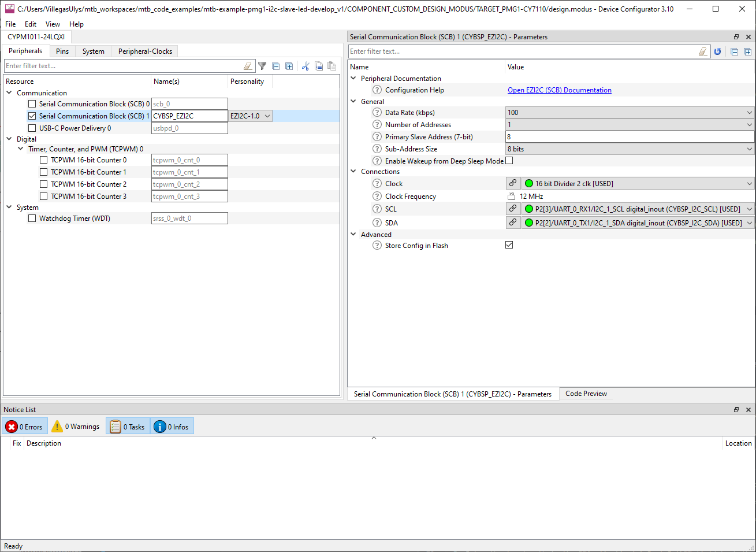Enable USB-C Power Delivery 0
The image size is (756, 552).
click(32, 128)
